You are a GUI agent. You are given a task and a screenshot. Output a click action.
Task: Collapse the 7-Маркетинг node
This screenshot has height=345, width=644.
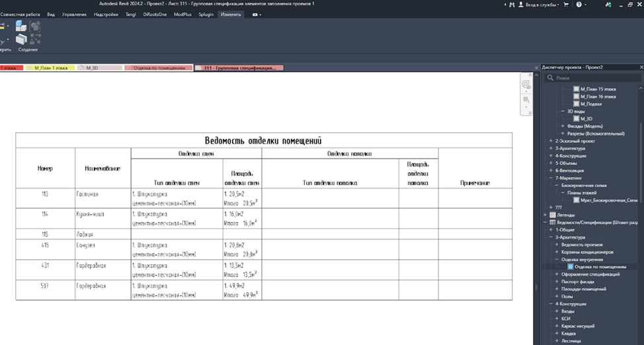point(551,178)
